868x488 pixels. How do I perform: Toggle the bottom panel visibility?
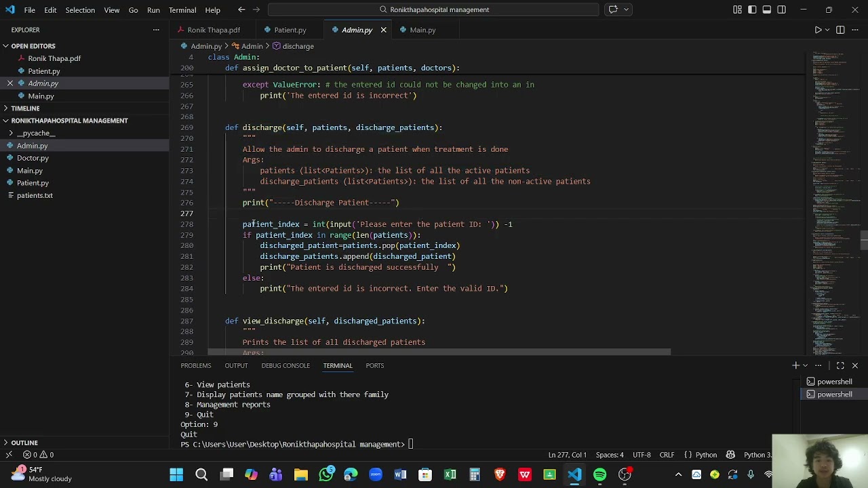(767, 9)
